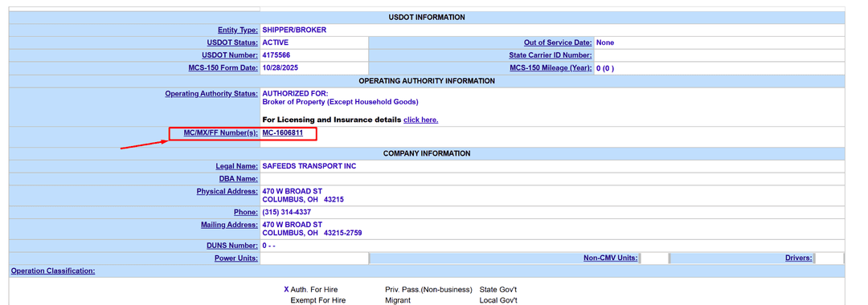
Task: Open the Out of Service Date link
Action: [558, 43]
